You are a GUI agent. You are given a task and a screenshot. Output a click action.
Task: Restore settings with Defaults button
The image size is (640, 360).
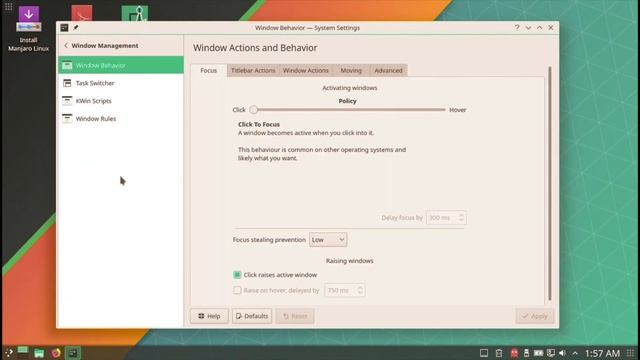[x=252, y=316]
